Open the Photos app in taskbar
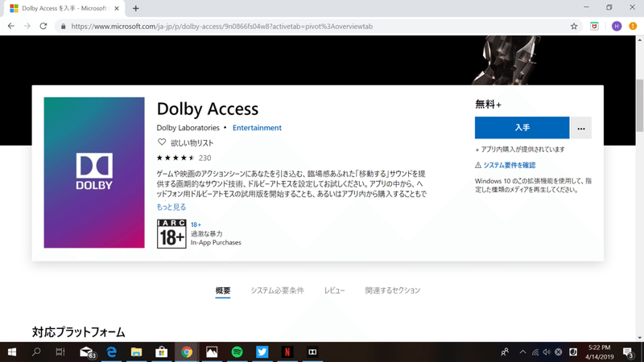The width and height of the screenshot is (644, 362). (212, 352)
